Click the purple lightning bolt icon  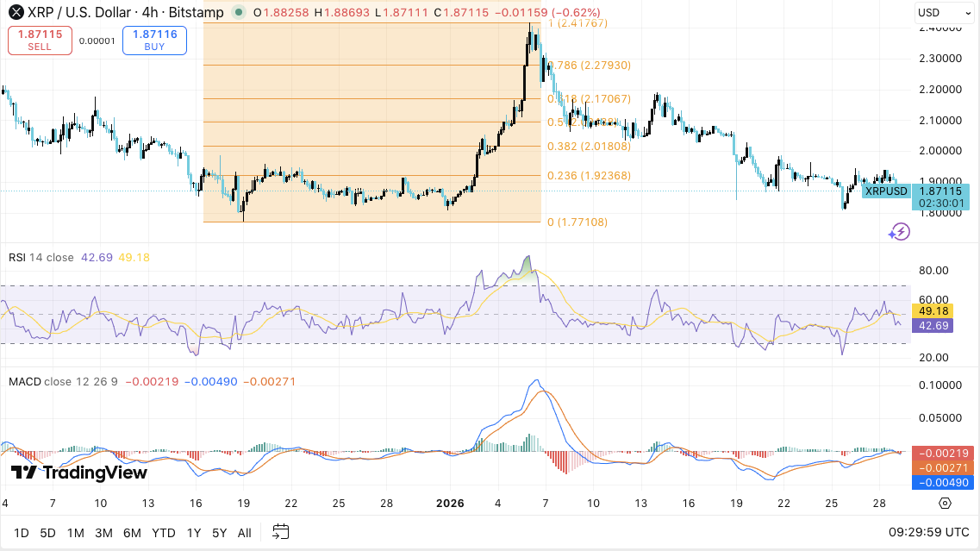point(899,230)
